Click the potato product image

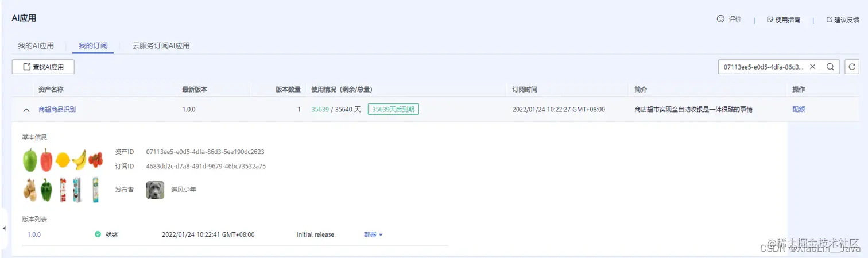coord(30,190)
